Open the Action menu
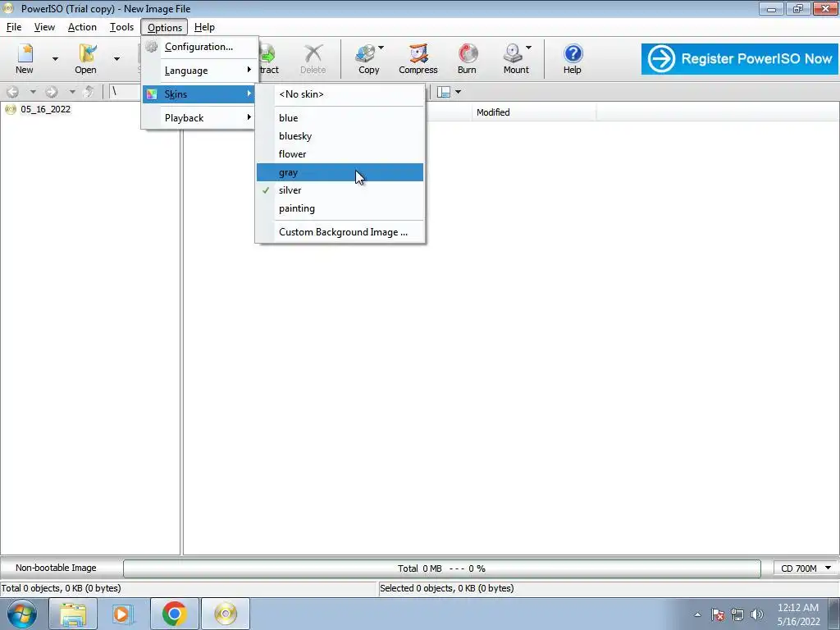 pyautogui.click(x=82, y=27)
